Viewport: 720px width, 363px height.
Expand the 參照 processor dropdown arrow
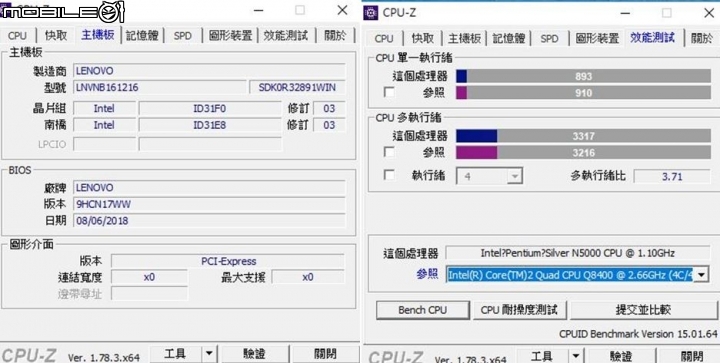tap(701, 275)
